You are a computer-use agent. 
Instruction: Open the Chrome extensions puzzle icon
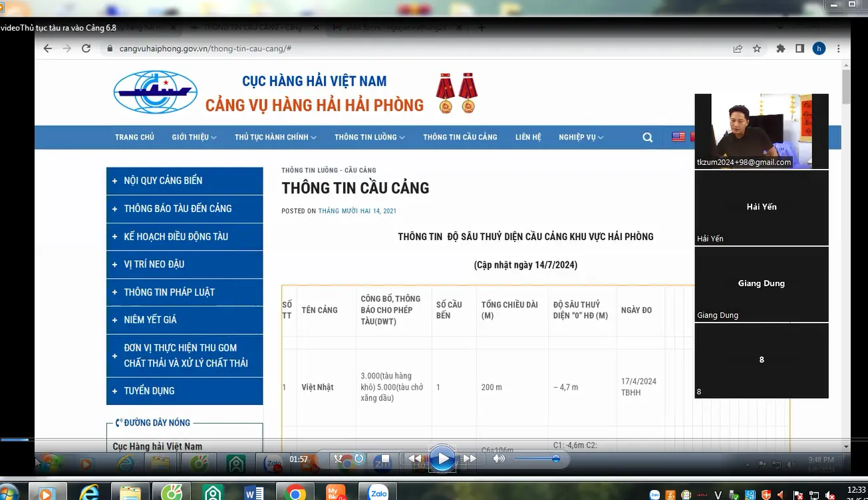pyautogui.click(x=781, y=49)
